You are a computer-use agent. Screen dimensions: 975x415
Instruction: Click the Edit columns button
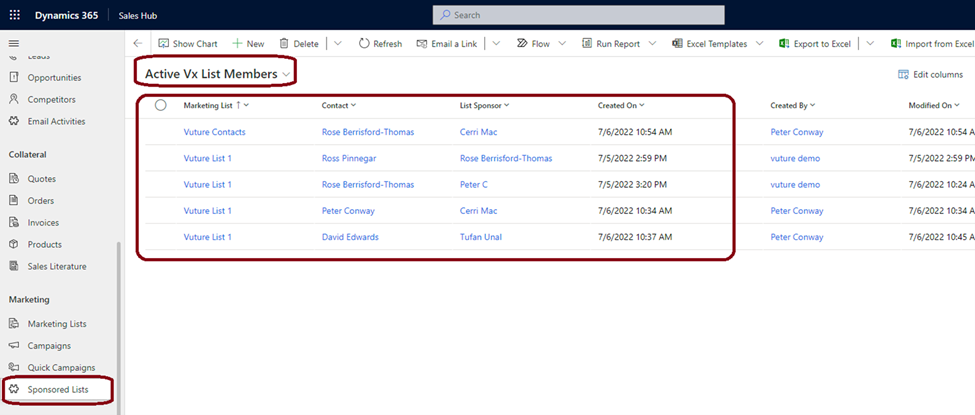[930, 75]
